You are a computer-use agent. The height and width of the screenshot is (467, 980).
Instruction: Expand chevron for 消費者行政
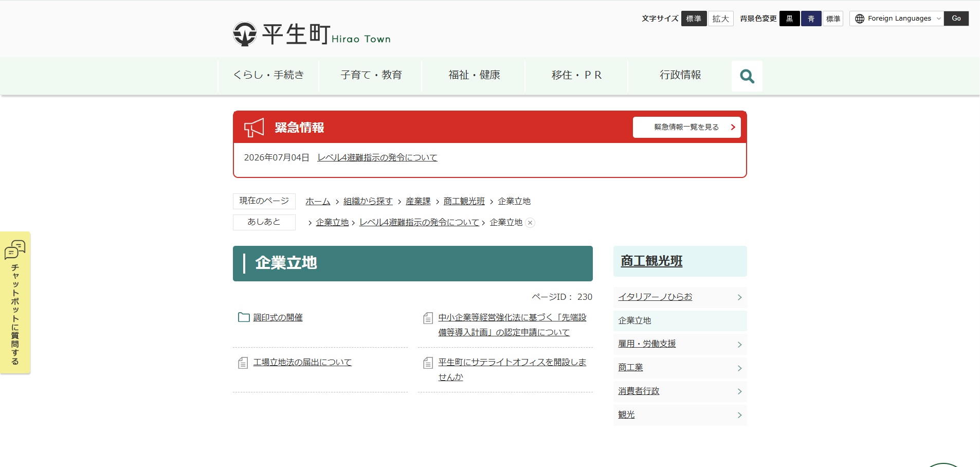pyautogui.click(x=739, y=391)
